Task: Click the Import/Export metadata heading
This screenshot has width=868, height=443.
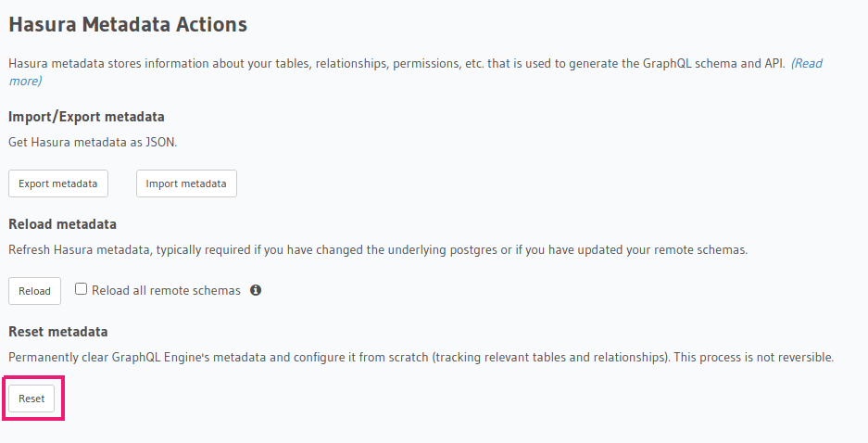Action: click(86, 117)
